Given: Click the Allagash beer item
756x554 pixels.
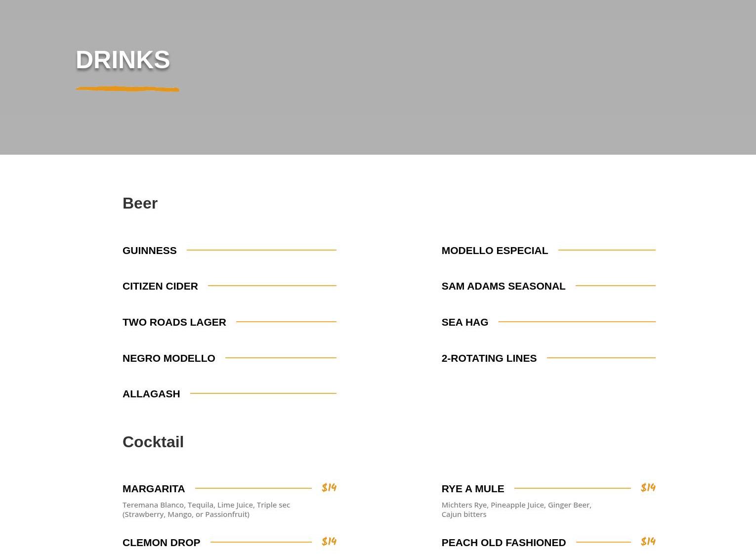Looking at the screenshot, I should (151, 394).
